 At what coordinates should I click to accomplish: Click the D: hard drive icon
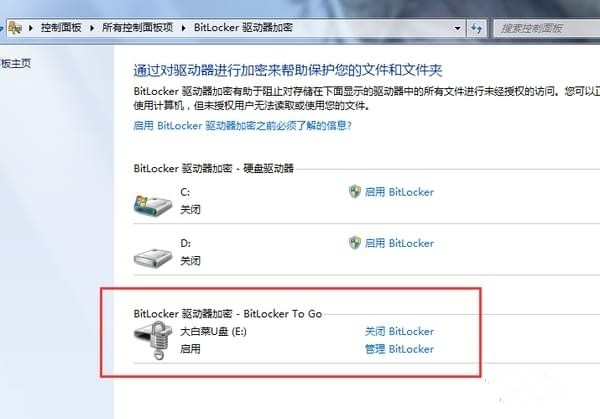tap(153, 257)
